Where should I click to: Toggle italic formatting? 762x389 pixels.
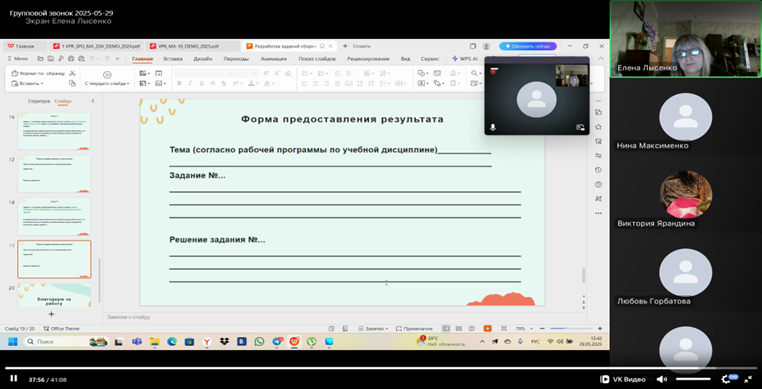[x=190, y=84]
